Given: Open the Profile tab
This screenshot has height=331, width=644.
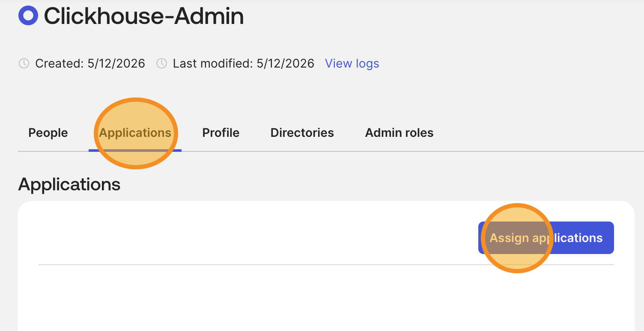Looking at the screenshot, I should [221, 133].
